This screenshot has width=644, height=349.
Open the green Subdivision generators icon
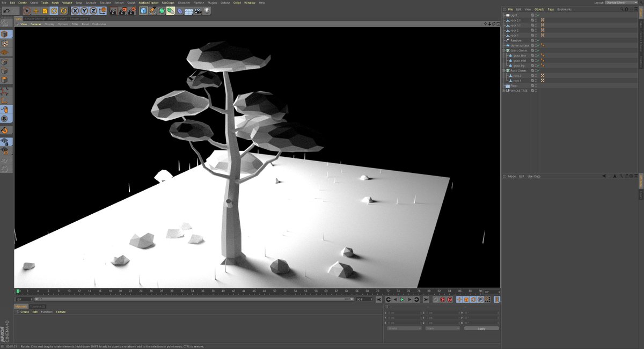click(162, 11)
